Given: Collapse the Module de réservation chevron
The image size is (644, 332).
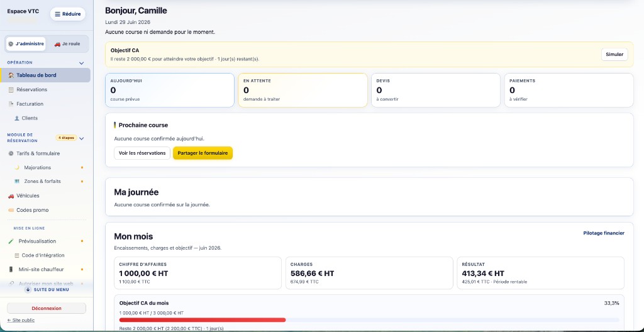Looking at the screenshot, I should coord(81,138).
